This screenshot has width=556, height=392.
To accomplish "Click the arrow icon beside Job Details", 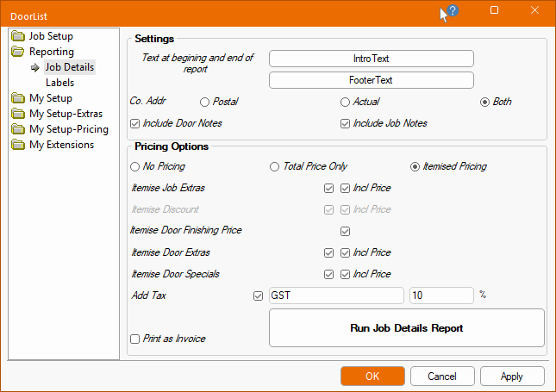I will coord(35,67).
